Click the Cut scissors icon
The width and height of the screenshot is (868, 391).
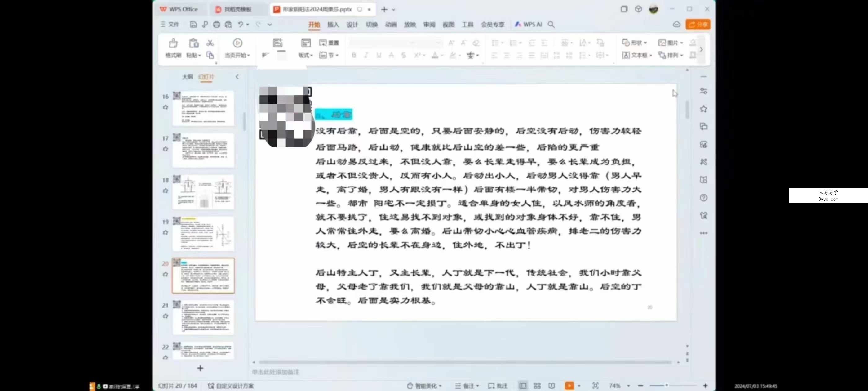pyautogui.click(x=210, y=43)
